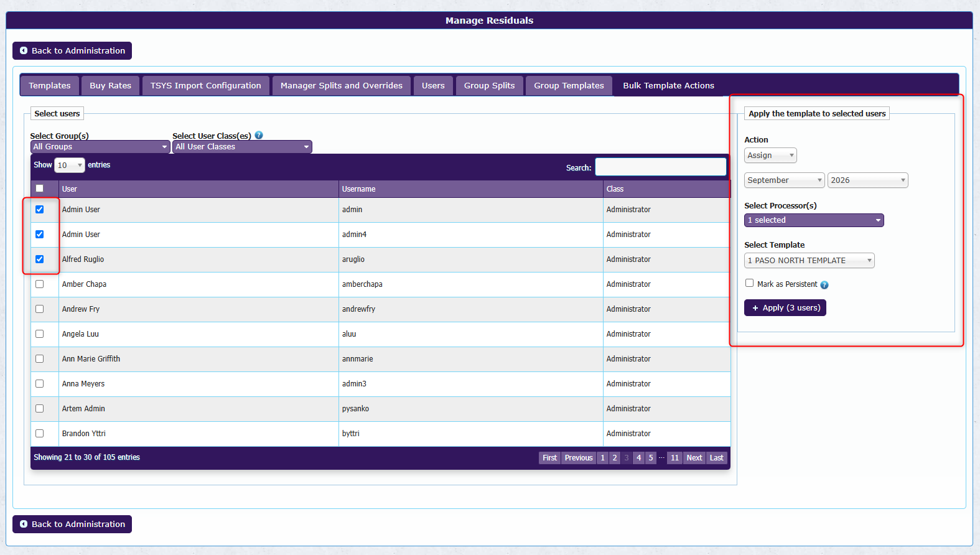Screen dimensions: 980x555
Task: Click Apply (3 users) button
Action: [785, 308]
